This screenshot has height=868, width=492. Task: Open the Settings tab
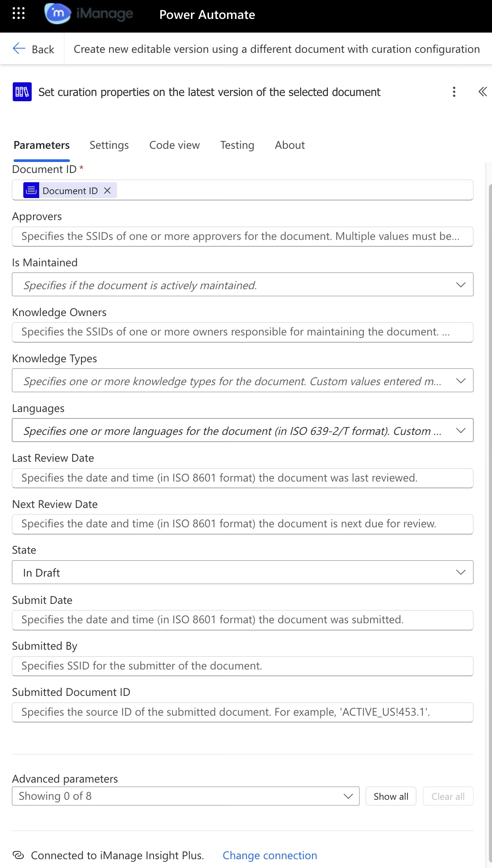[109, 145]
